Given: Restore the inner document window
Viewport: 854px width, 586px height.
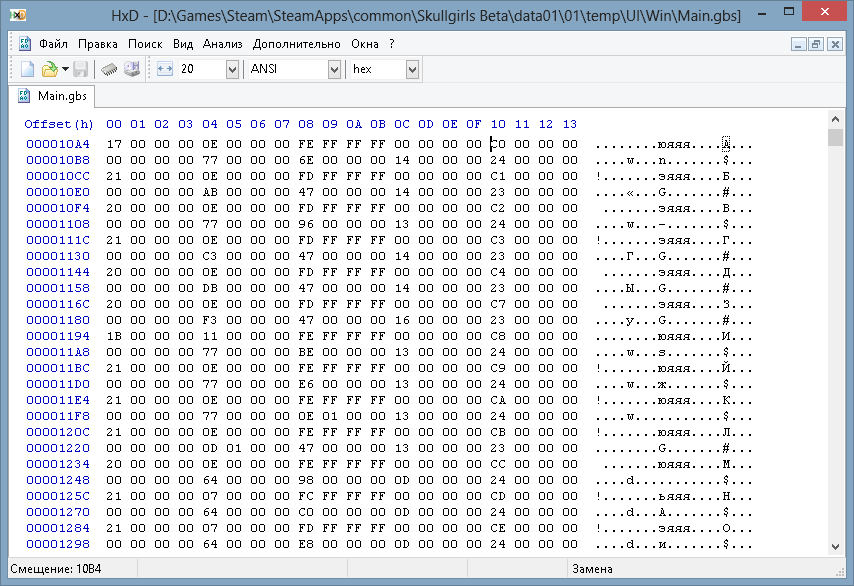Looking at the screenshot, I should (x=816, y=44).
